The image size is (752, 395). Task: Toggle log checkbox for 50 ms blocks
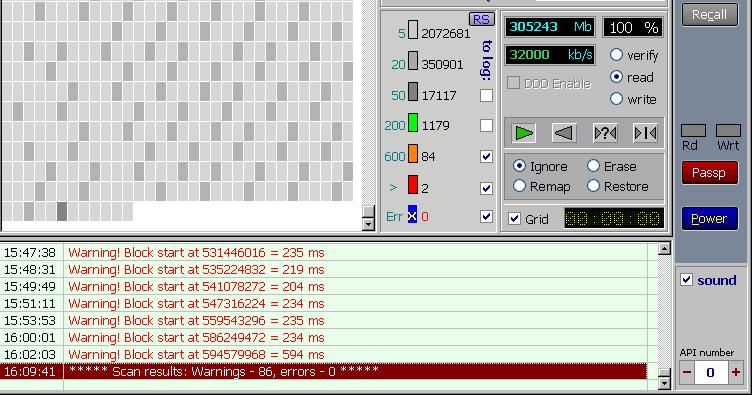click(486, 95)
